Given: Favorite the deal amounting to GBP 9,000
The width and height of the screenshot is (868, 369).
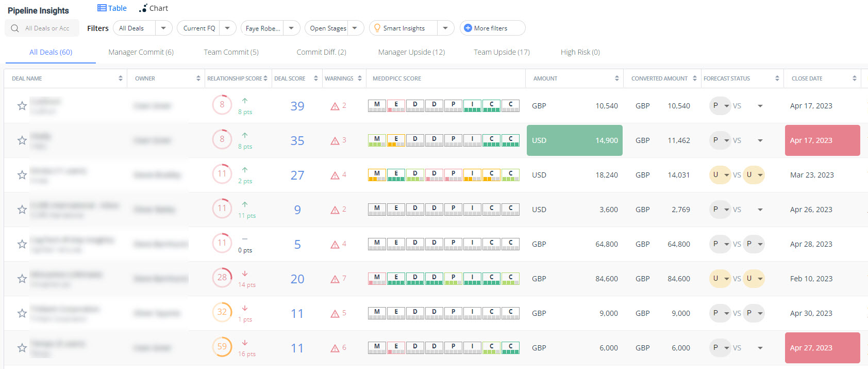Looking at the screenshot, I should click(22, 313).
